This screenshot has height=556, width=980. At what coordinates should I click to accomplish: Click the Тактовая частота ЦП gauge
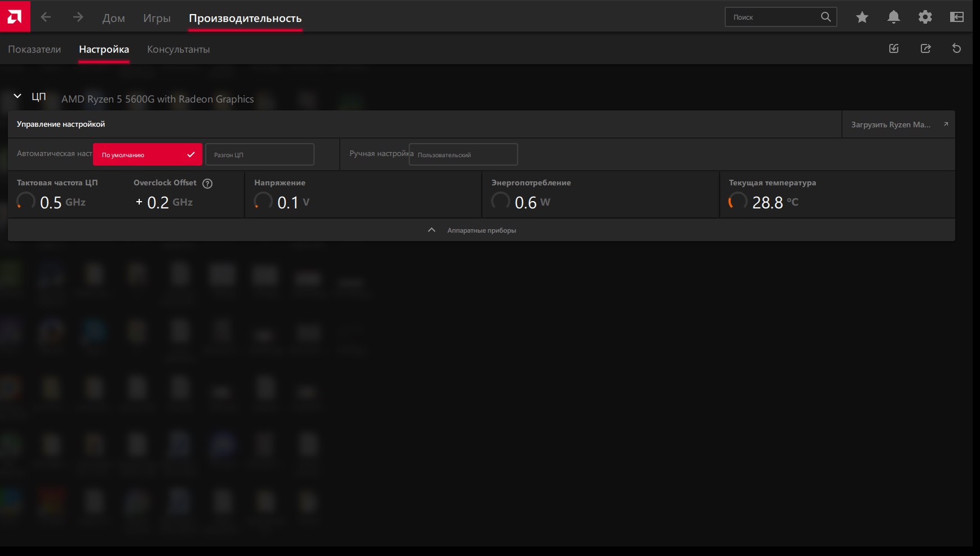tap(26, 201)
